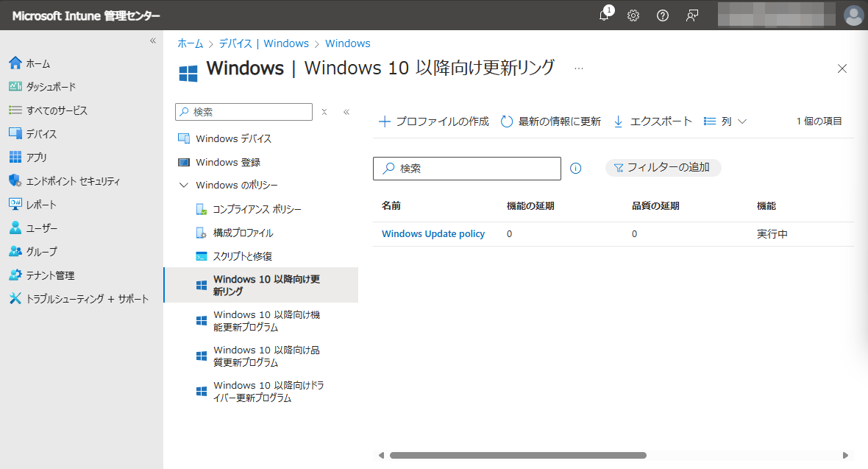Click Microsoft Intune 管理センター title
This screenshot has width=868, height=469.
(86, 15)
